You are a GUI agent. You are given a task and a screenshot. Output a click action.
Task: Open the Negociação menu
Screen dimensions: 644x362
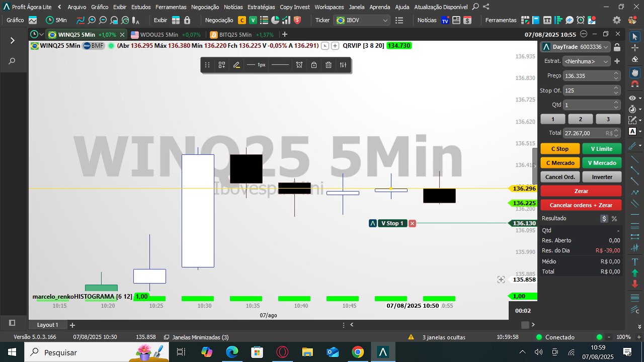pyautogui.click(x=205, y=7)
